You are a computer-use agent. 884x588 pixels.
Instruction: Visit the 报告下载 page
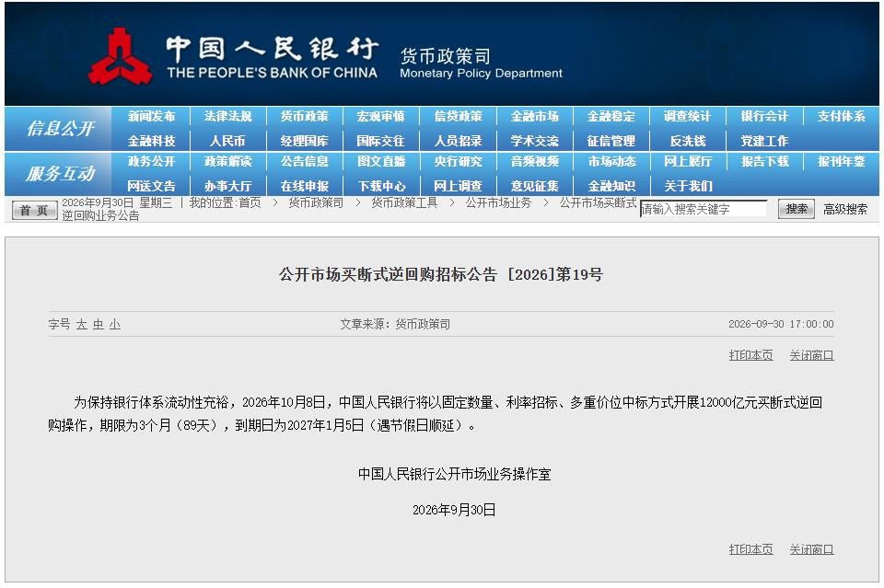click(x=764, y=162)
